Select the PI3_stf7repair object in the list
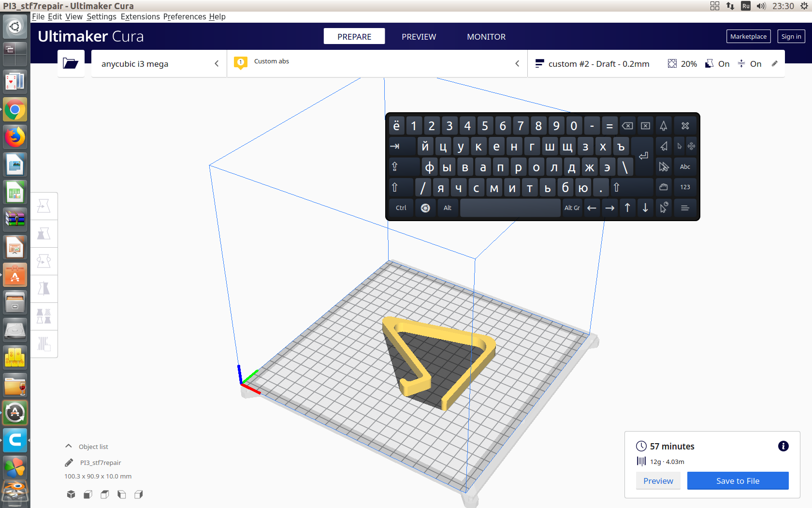The height and width of the screenshot is (508, 812). click(x=101, y=463)
